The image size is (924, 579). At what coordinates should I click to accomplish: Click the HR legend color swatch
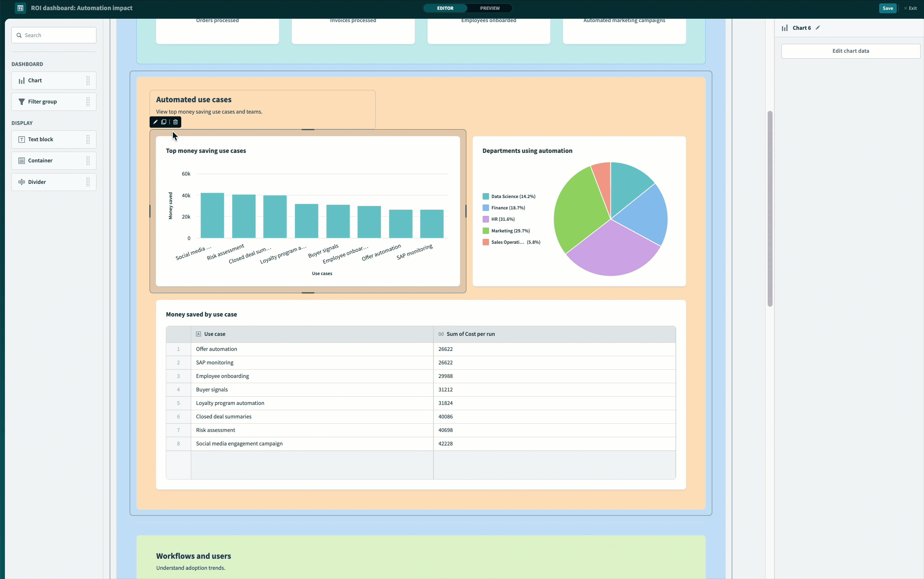[x=486, y=220]
